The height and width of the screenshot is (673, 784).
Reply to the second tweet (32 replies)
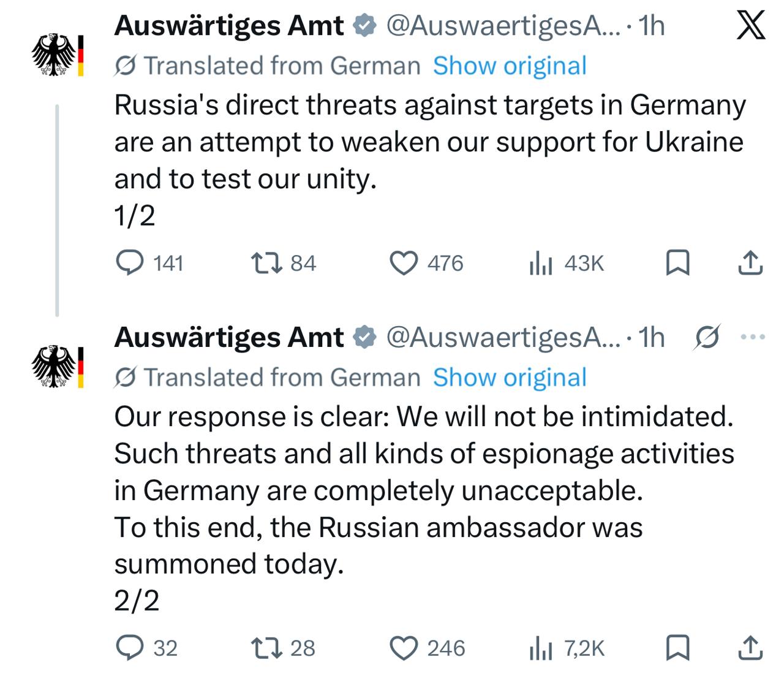pos(130,648)
